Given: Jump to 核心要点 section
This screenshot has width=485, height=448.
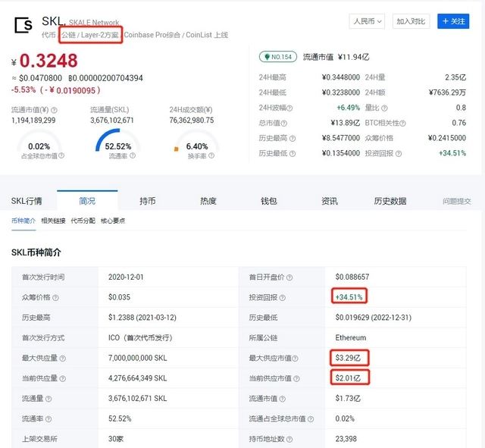Looking at the screenshot, I should [x=113, y=221].
